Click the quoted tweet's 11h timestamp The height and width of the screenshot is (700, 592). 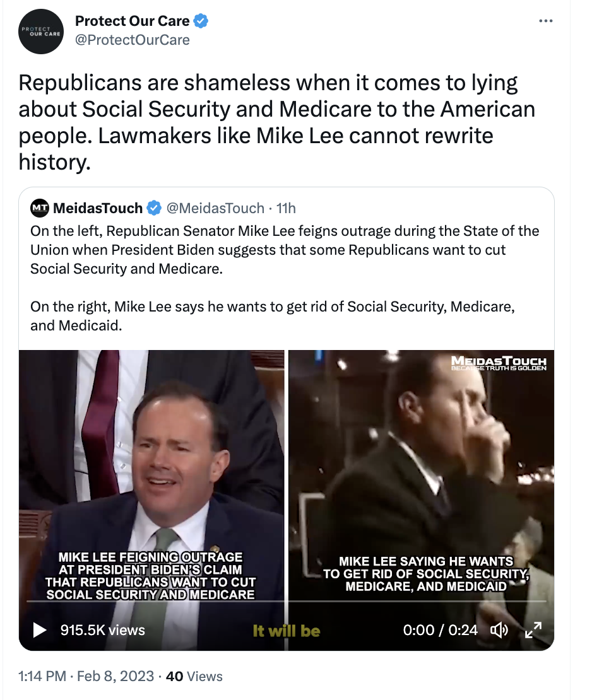[x=286, y=208]
